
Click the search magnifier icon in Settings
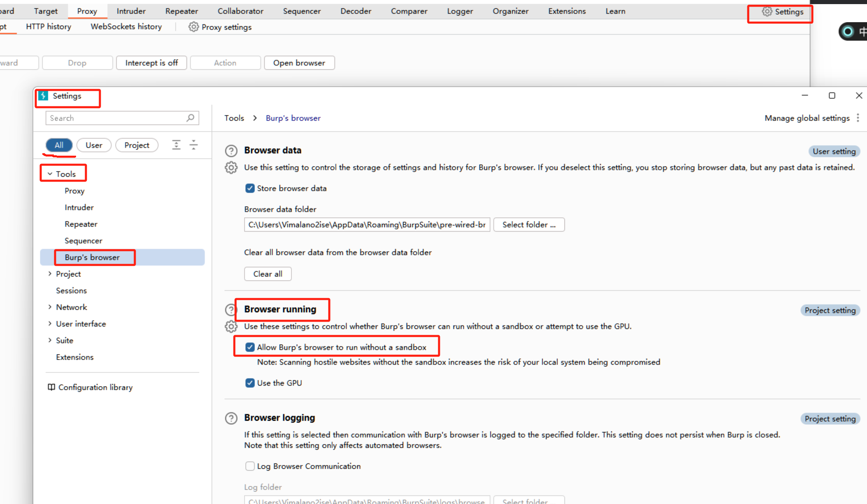[x=190, y=118]
